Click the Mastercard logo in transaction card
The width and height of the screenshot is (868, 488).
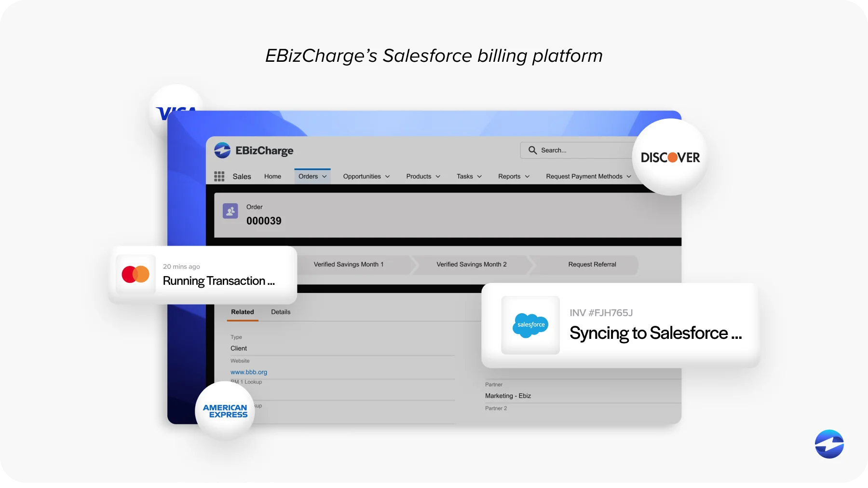(136, 274)
